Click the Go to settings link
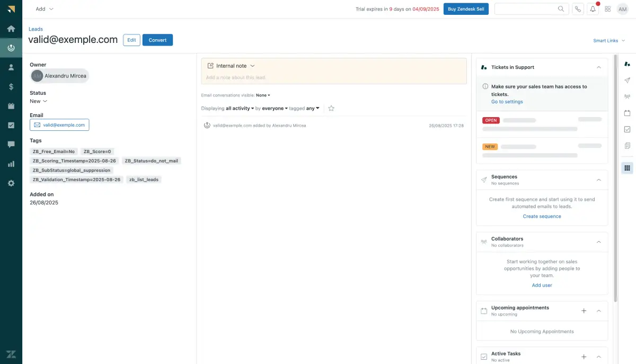The width and height of the screenshot is (636, 364). pos(507,101)
